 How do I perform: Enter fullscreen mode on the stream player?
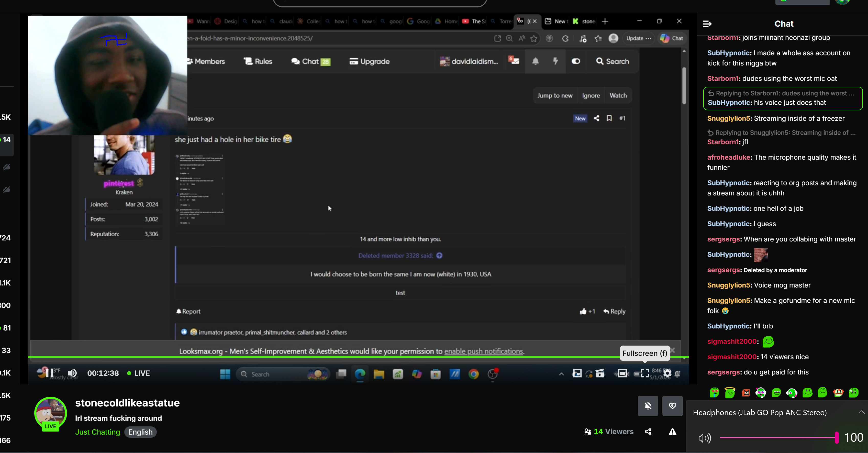click(x=644, y=373)
